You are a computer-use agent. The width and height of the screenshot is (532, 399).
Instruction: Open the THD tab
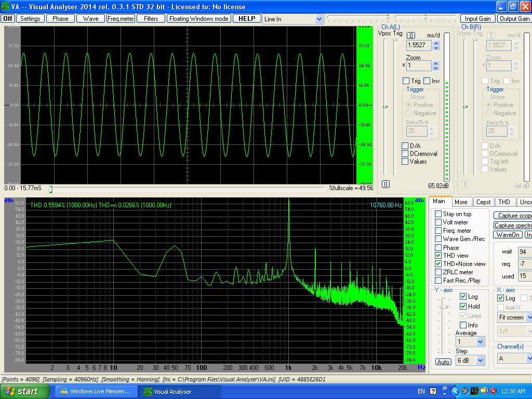tap(504, 202)
